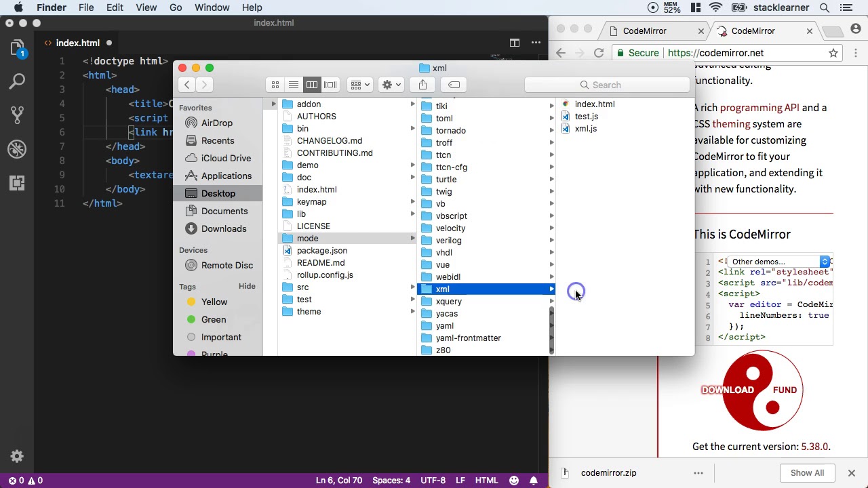This screenshot has width=868, height=488.
Task: Click the Finder edit tags button
Action: (454, 85)
